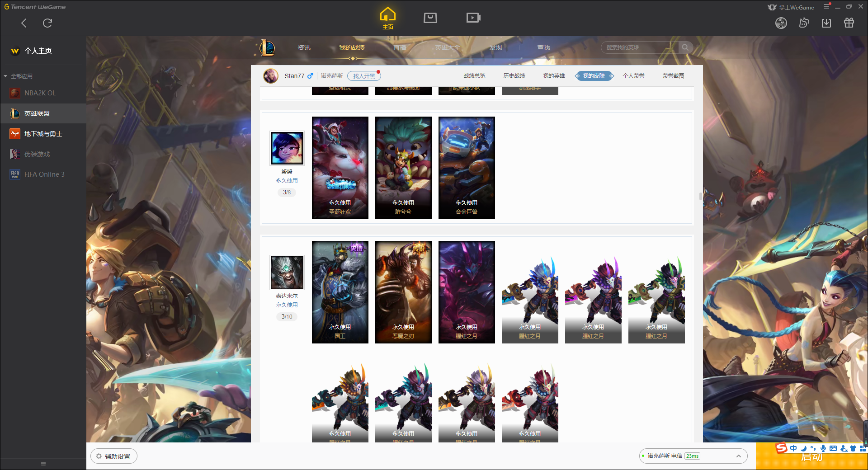Toggle Sogou 中 Chinese/English mode
Image resolution: width=868 pixels, height=470 pixels.
793,448
